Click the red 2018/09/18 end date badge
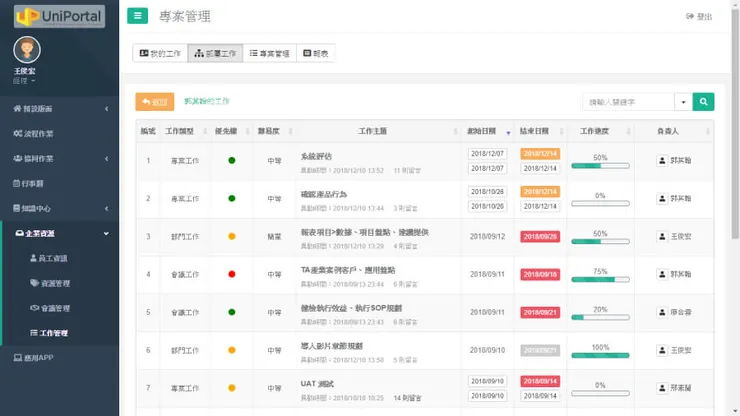 click(540, 274)
